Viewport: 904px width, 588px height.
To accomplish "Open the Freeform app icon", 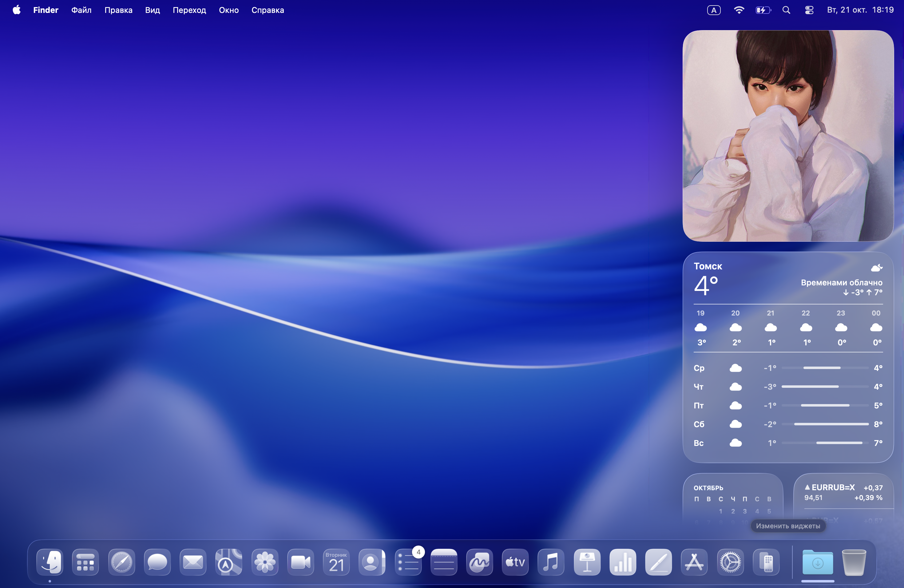I will coord(479,562).
